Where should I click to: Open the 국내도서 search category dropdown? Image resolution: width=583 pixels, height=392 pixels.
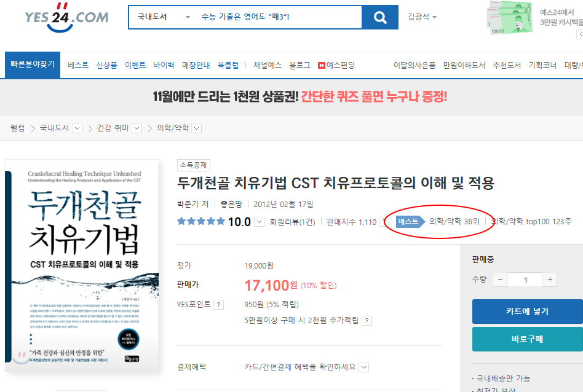pyautogui.click(x=164, y=17)
